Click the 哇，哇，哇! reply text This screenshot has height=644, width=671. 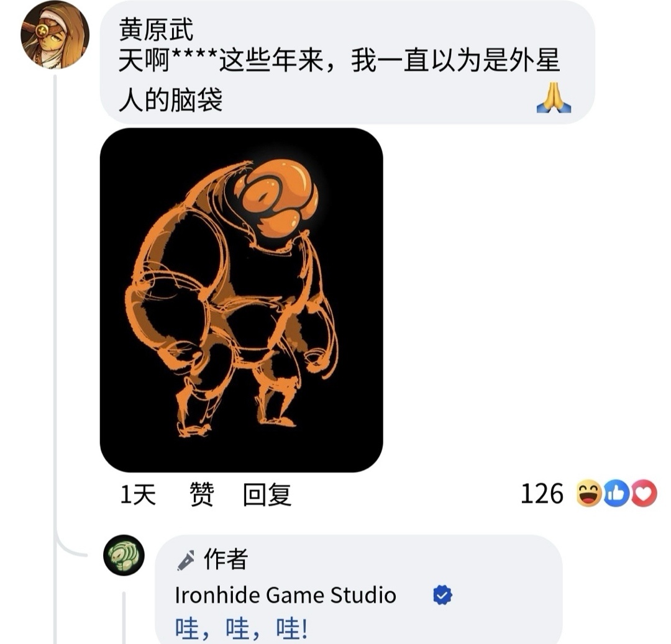(x=241, y=628)
